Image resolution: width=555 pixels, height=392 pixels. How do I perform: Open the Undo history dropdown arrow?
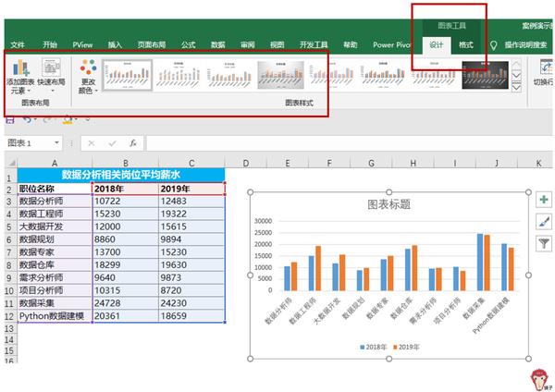[35, 119]
